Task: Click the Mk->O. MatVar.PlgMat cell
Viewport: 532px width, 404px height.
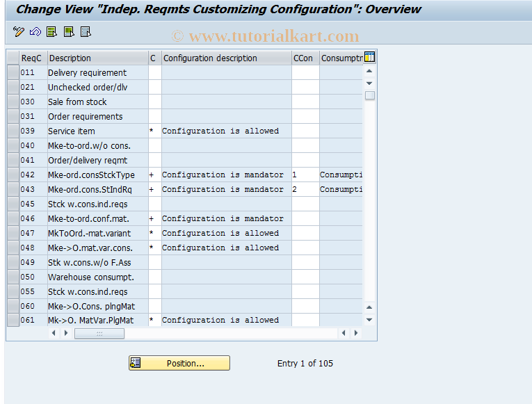Action: [98, 320]
